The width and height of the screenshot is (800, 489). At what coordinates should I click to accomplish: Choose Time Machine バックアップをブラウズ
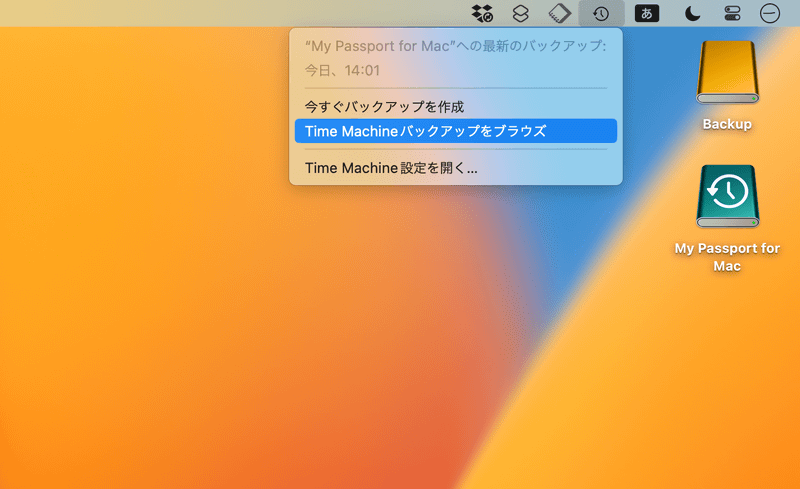[456, 131]
